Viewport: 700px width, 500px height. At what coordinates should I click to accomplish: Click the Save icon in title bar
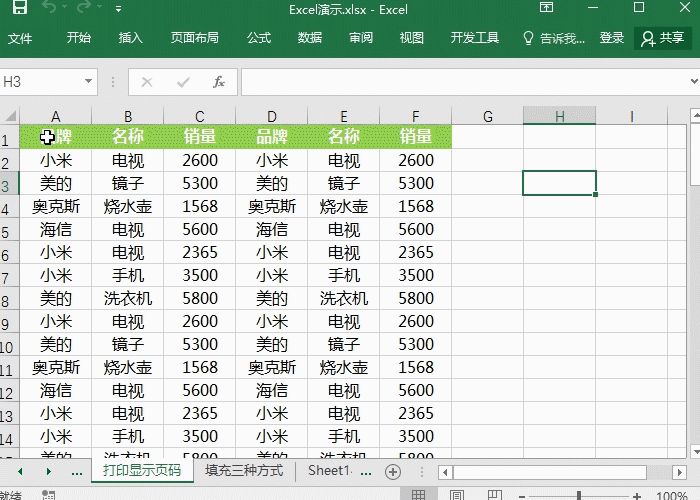(19, 7)
